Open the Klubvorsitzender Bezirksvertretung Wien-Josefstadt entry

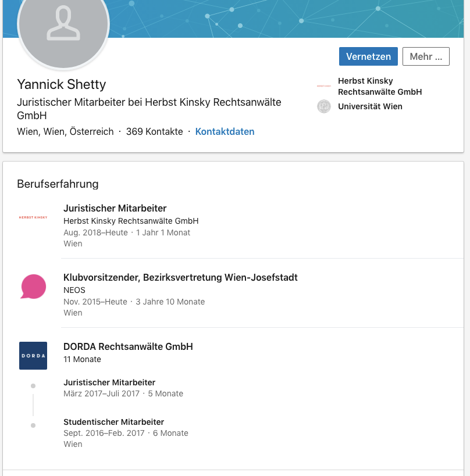pyautogui.click(x=180, y=277)
